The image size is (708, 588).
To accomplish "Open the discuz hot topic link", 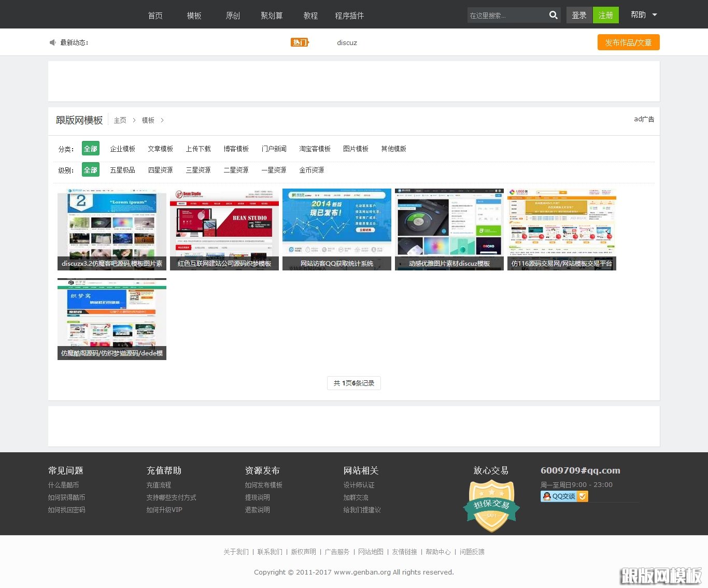I will 347,42.
